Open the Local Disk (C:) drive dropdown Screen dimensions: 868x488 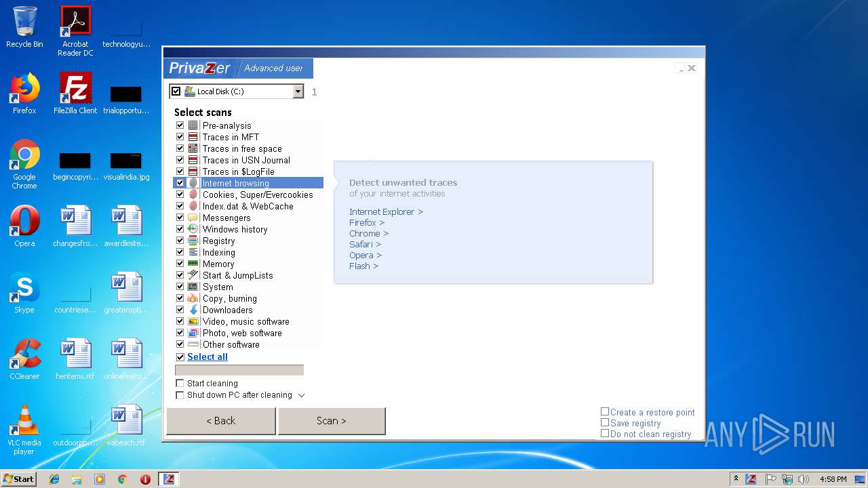[x=298, y=91]
